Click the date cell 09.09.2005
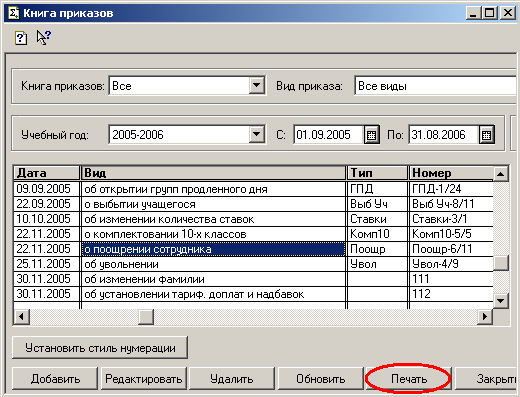 pos(47,189)
